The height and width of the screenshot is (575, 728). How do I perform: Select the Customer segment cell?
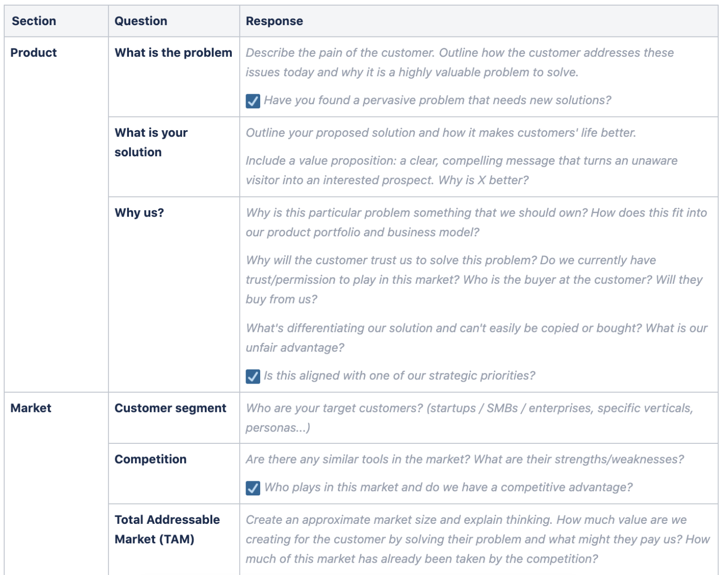pyautogui.click(x=171, y=408)
